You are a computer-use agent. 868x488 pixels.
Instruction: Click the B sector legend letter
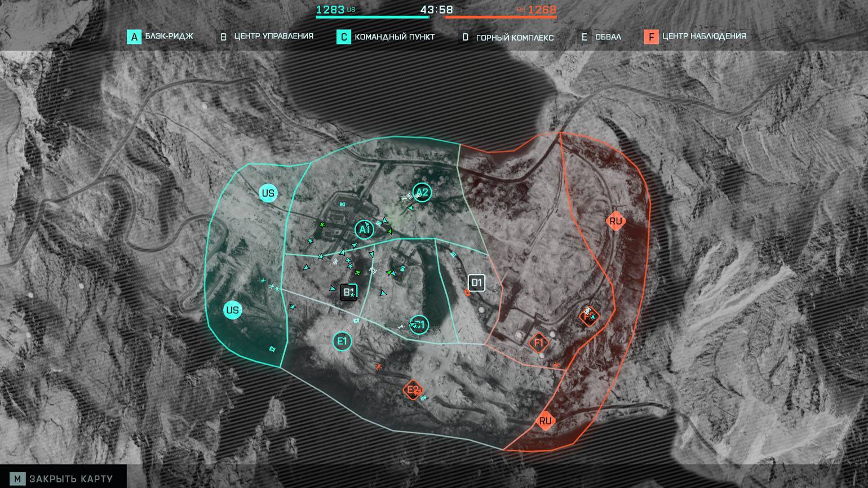[x=223, y=37]
